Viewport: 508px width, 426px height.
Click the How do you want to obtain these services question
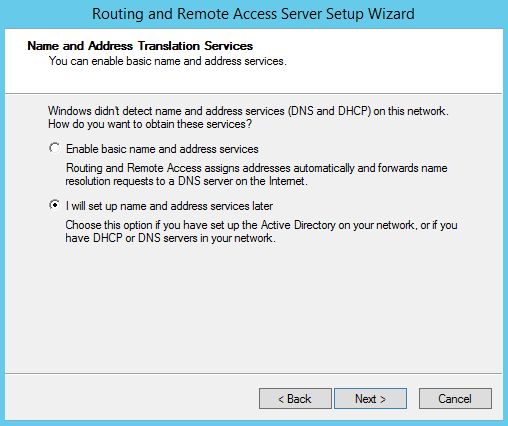[x=150, y=124]
